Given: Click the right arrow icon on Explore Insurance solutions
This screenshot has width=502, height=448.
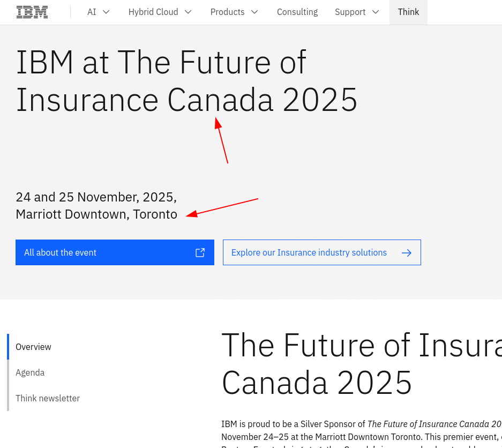Looking at the screenshot, I should coord(407,253).
